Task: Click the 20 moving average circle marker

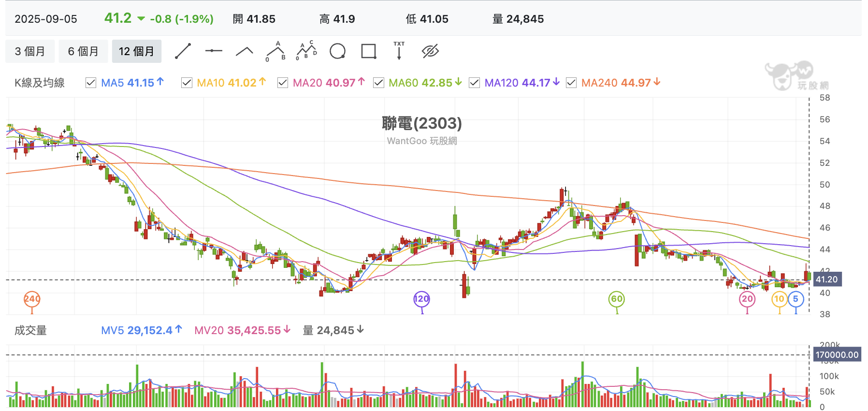Action: 747,299
